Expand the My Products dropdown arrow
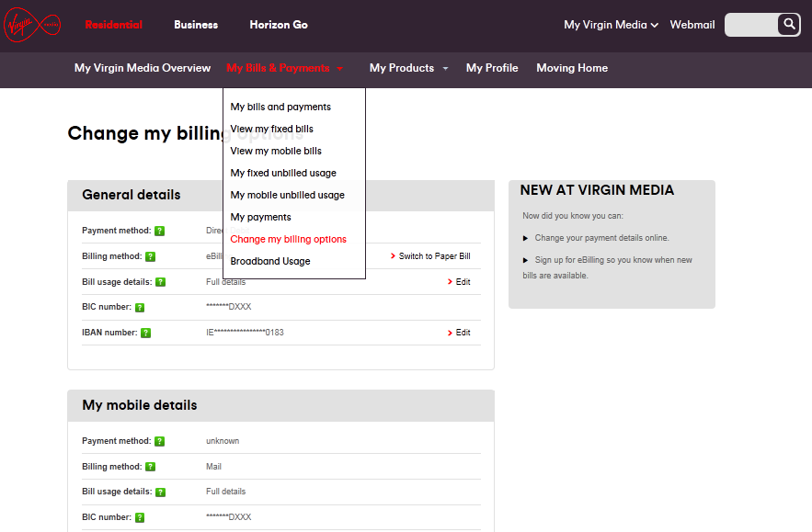 point(445,68)
